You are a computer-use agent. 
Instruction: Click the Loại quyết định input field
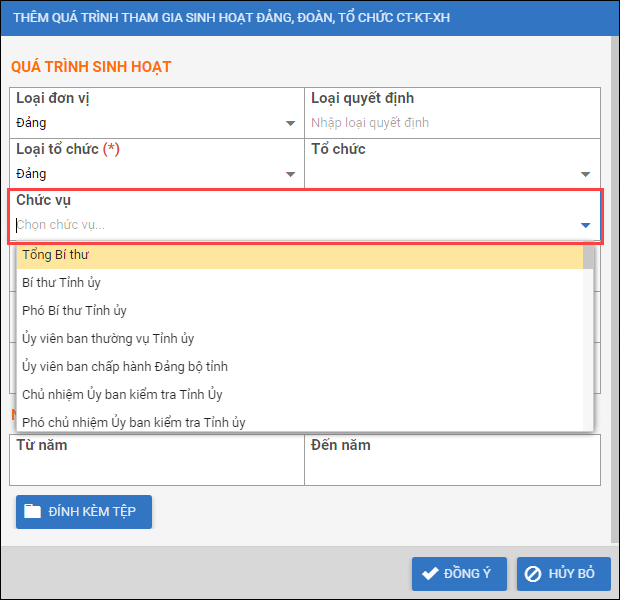[450, 123]
